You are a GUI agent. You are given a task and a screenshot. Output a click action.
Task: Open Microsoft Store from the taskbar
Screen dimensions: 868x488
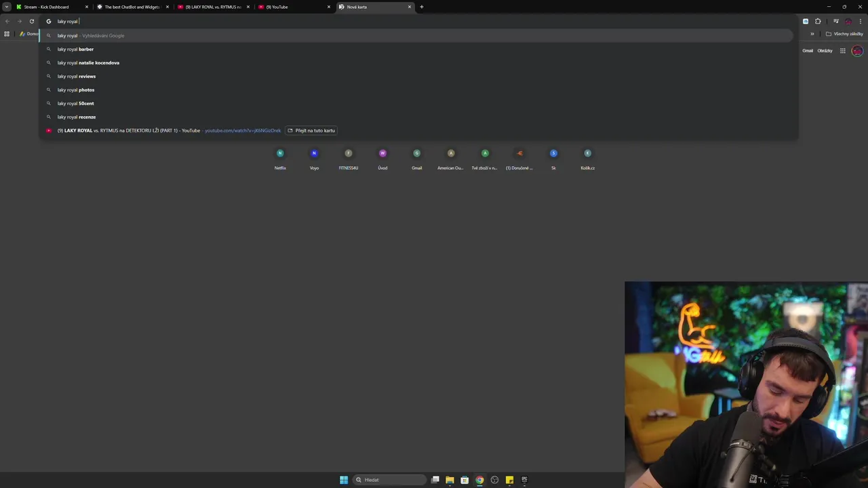465,480
